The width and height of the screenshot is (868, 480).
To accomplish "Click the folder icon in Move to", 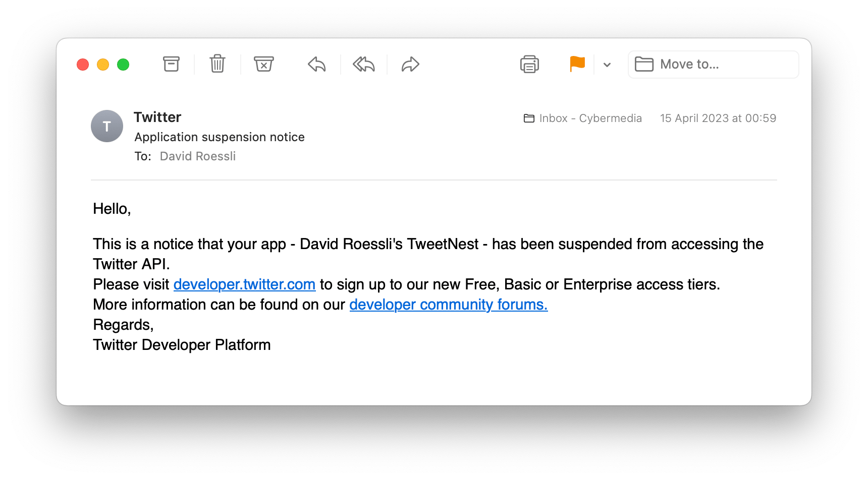I will [x=644, y=65].
